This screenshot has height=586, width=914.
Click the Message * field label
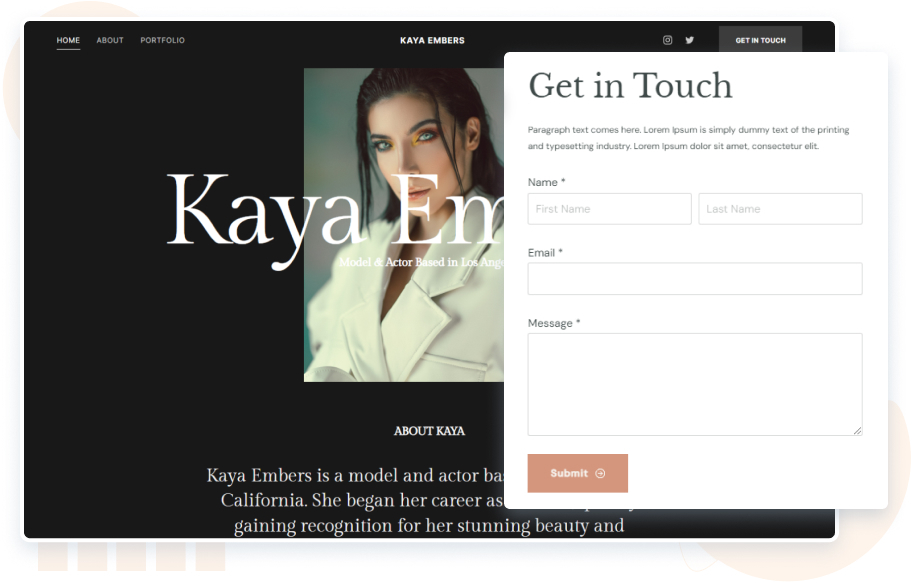[554, 323]
